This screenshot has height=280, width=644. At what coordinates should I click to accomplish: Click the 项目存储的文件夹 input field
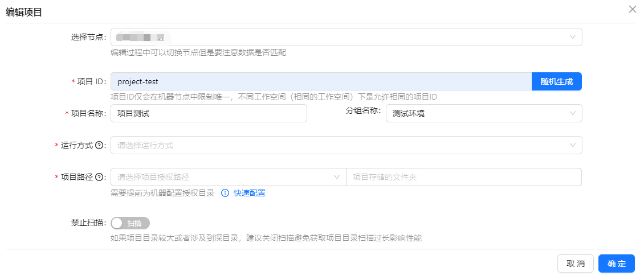(463, 177)
